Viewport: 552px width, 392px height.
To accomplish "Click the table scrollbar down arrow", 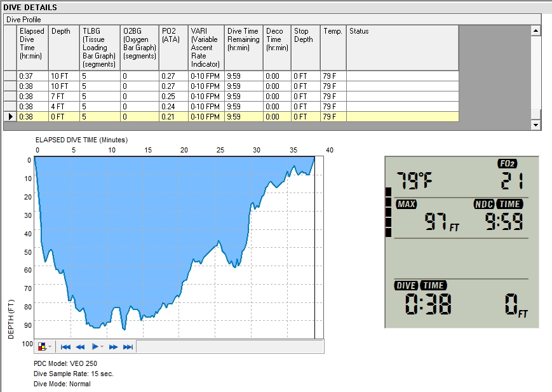I will point(536,125).
